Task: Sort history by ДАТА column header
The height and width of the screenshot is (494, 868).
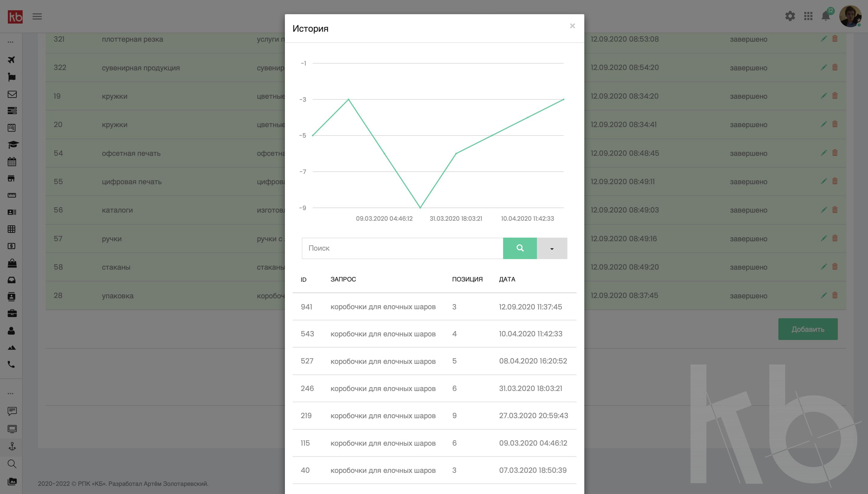Action: pos(507,279)
